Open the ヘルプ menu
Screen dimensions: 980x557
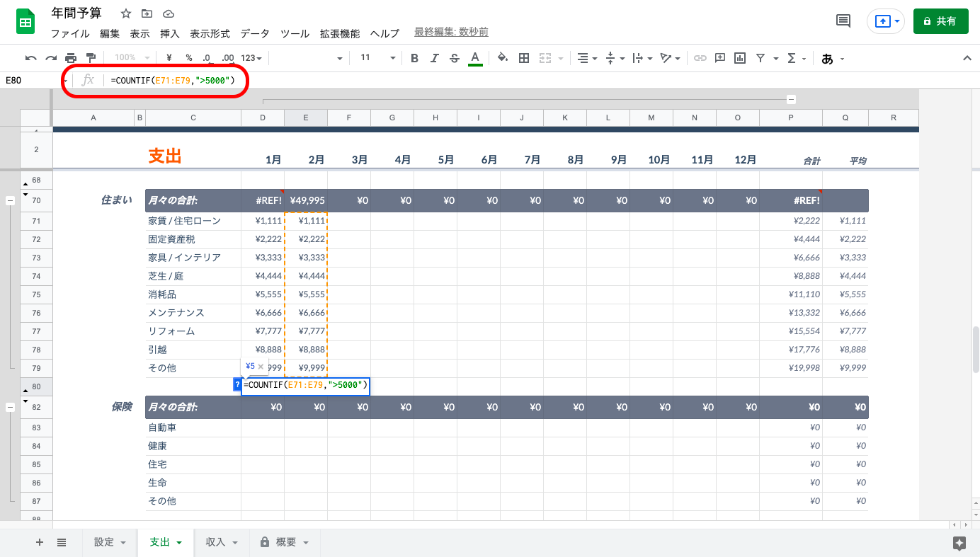(385, 33)
